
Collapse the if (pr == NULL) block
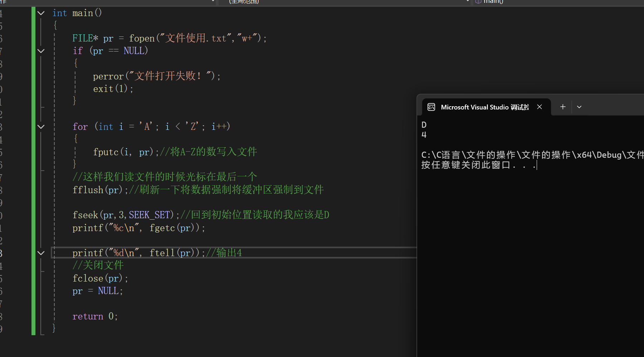click(41, 51)
